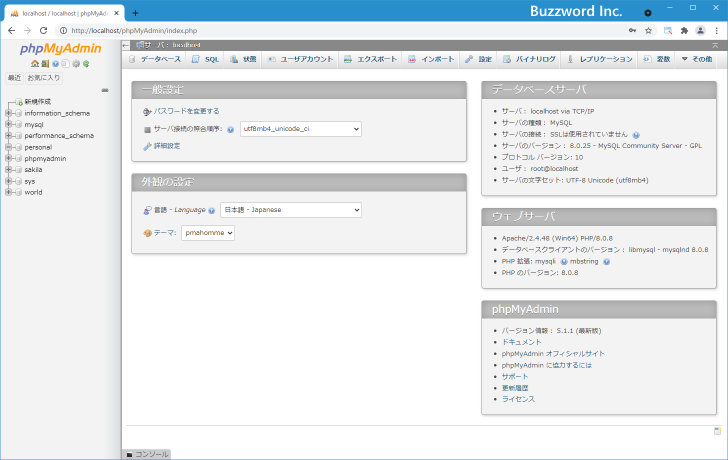Open the 状態 status tab
The width and height of the screenshot is (728, 460).
243,59
